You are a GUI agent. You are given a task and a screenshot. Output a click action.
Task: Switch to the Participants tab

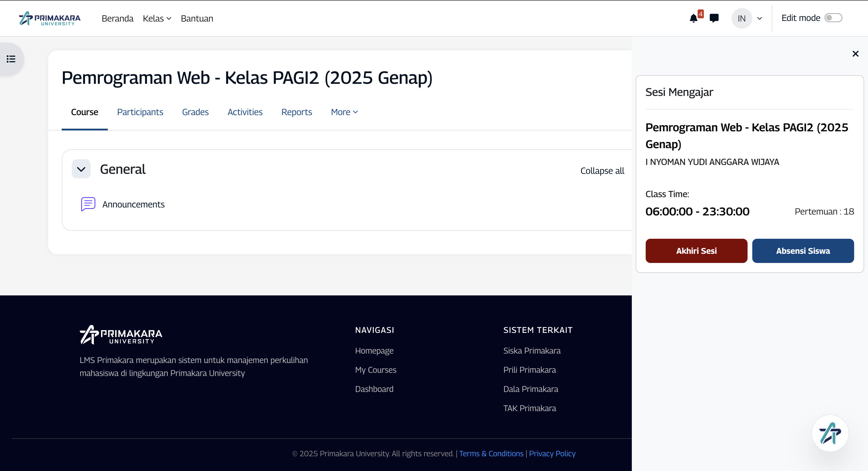(x=140, y=112)
